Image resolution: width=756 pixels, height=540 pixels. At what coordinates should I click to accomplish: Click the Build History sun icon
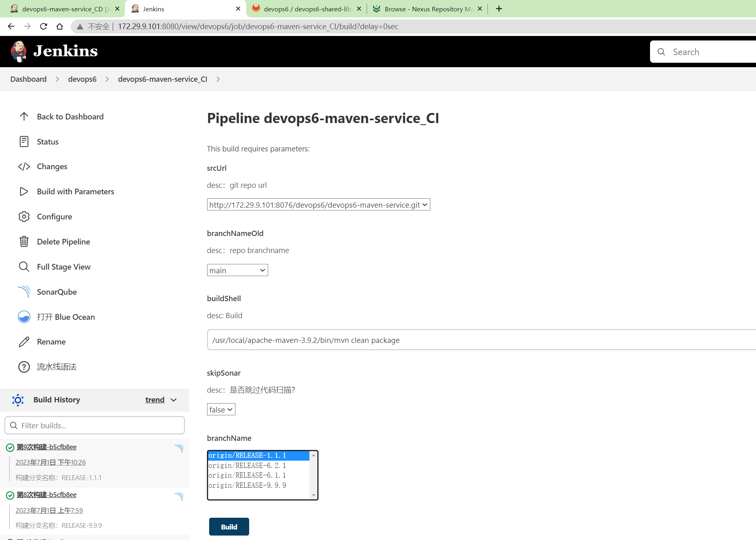pyautogui.click(x=18, y=400)
